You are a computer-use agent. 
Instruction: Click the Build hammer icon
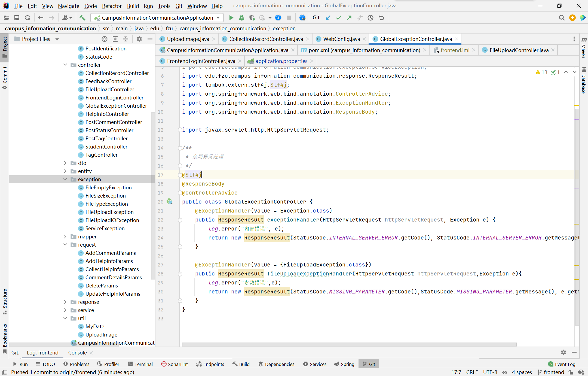click(x=82, y=18)
